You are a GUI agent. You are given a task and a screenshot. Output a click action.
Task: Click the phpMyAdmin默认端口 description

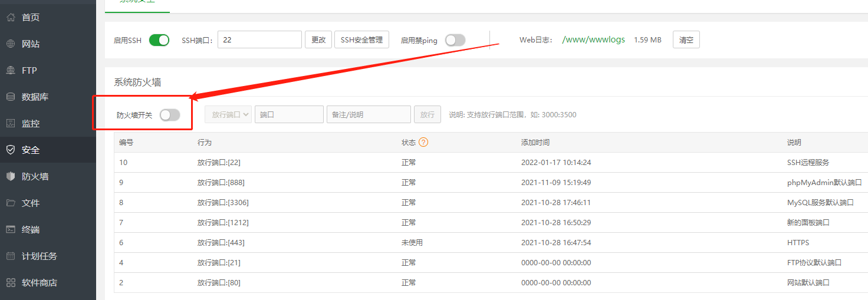(x=824, y=182)
